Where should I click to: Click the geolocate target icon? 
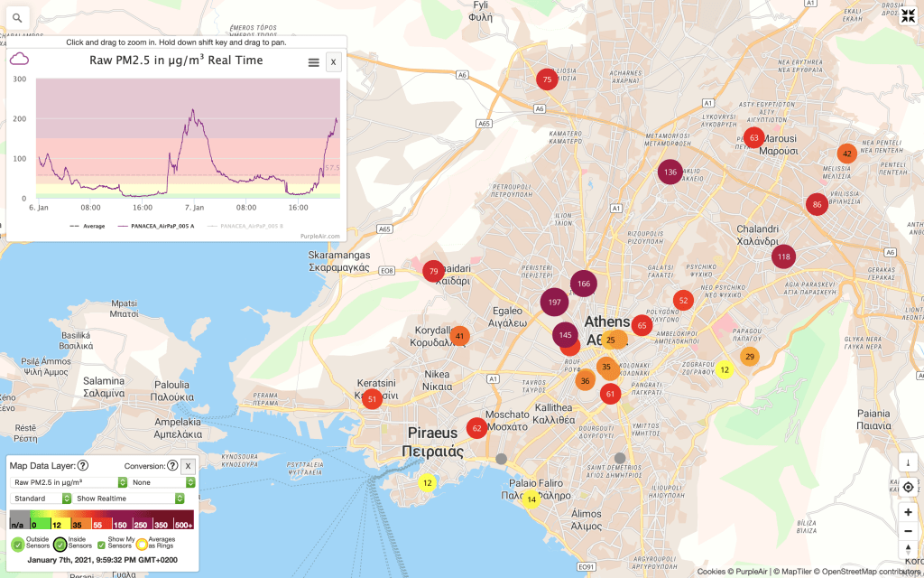(x=908, y=488)
